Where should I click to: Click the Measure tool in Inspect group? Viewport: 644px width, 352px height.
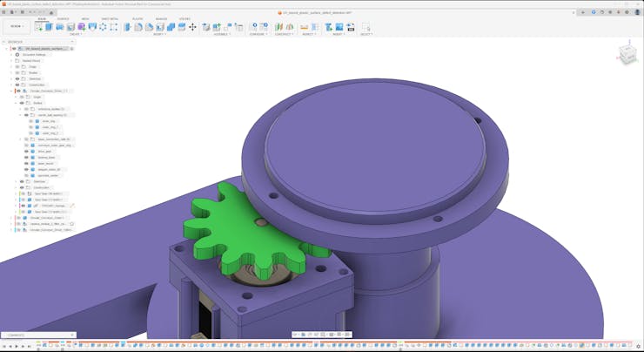[304, 27]
